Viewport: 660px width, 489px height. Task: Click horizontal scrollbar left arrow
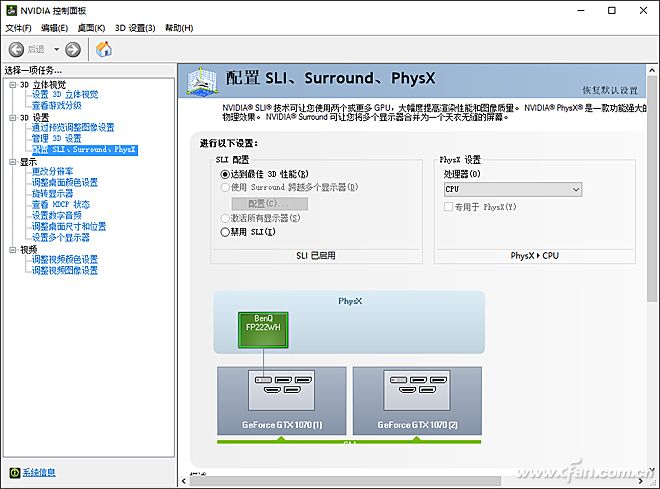tap(184, 481)
